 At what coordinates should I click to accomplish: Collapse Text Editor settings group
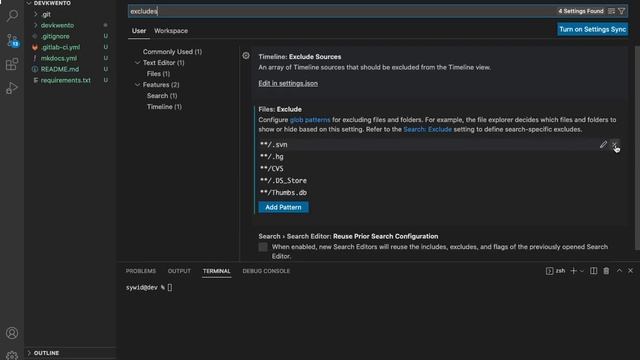click(138, 62)
